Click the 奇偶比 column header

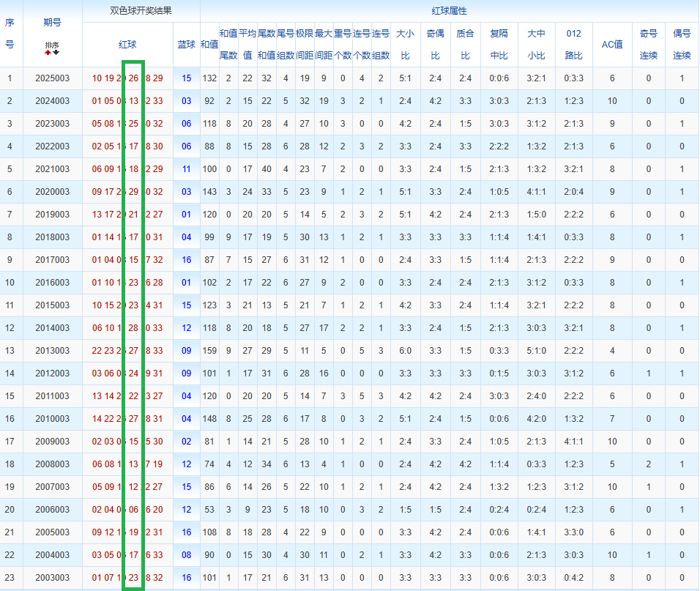(x=435, y=45)
